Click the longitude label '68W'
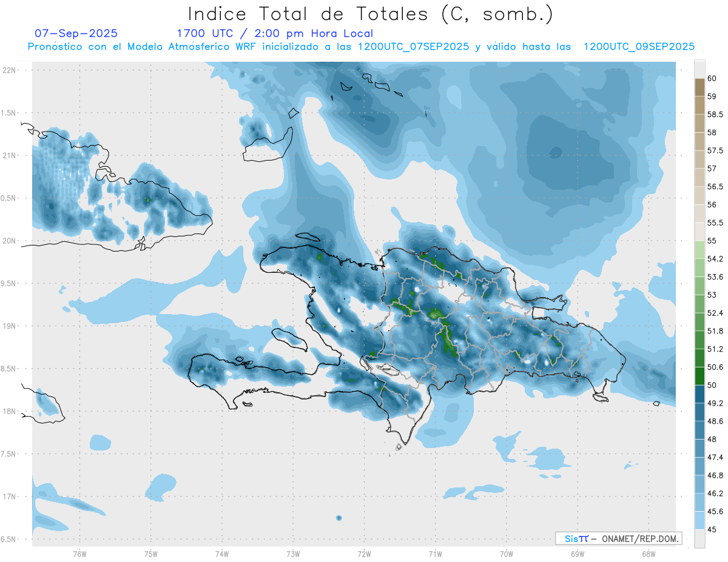This screenshot has height=562, width=728. point(649,554)
